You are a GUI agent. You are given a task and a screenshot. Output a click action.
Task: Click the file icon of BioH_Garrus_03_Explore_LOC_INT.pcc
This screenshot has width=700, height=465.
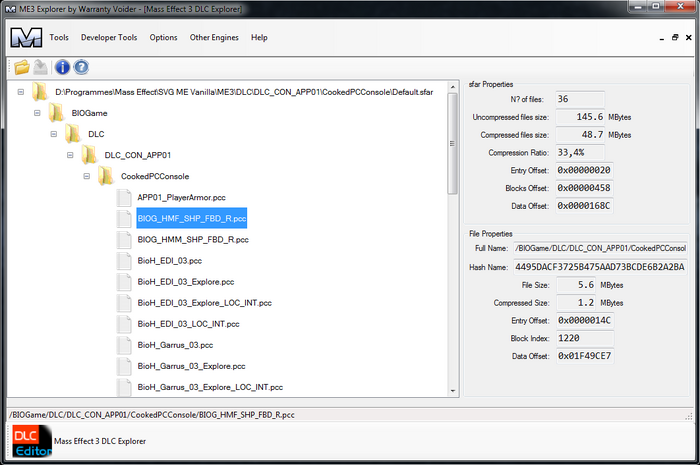(124, 387)
